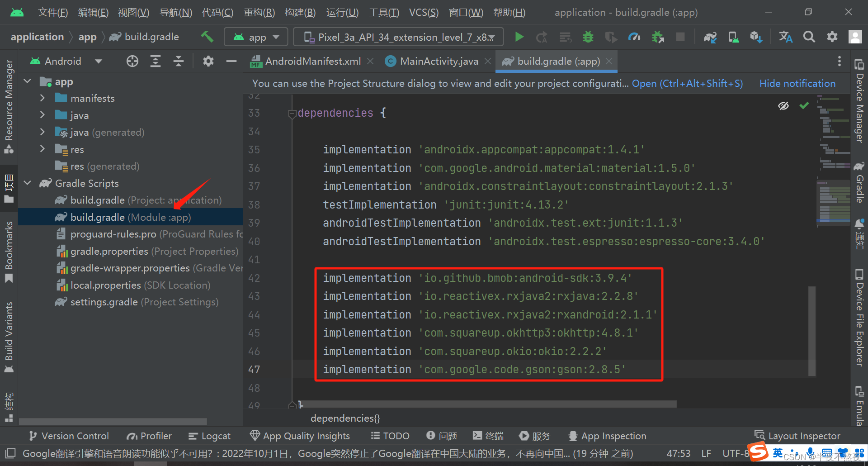Click the Hide notification link
The width and height of the screenshot is (868, 466).
point(797,83)
